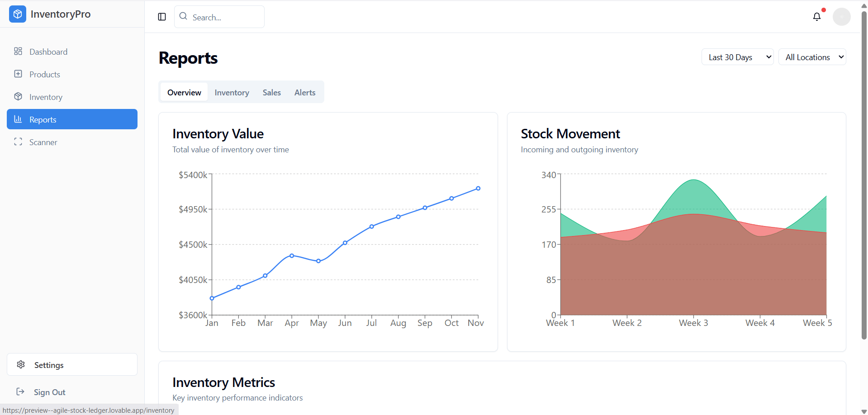This screenshot has height=415, width=868.
Task: Switch to the Sales tab
Action: (271, 92)
